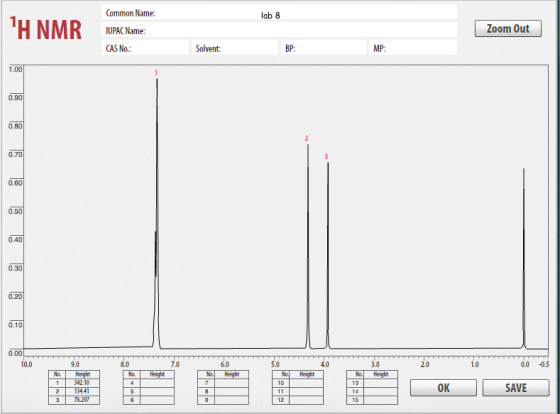Select the CAS No. field
The image size is (560, 414).
[145, 48]
